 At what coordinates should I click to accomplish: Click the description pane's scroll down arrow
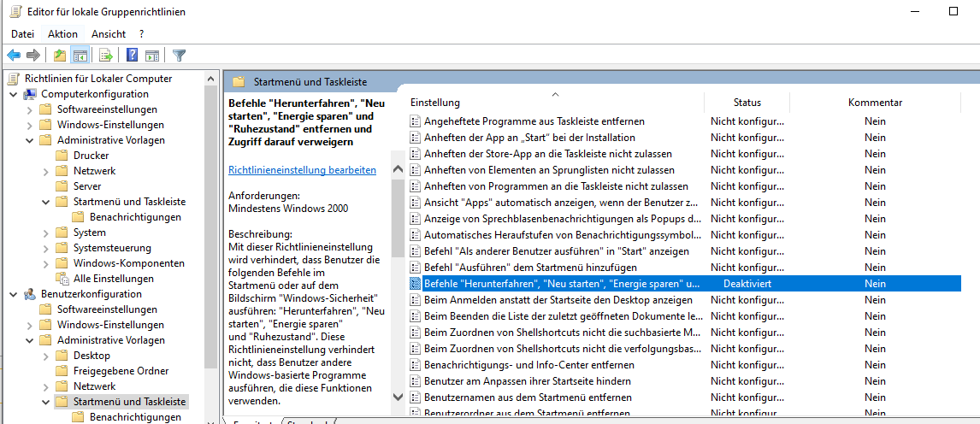pos(398,397)
